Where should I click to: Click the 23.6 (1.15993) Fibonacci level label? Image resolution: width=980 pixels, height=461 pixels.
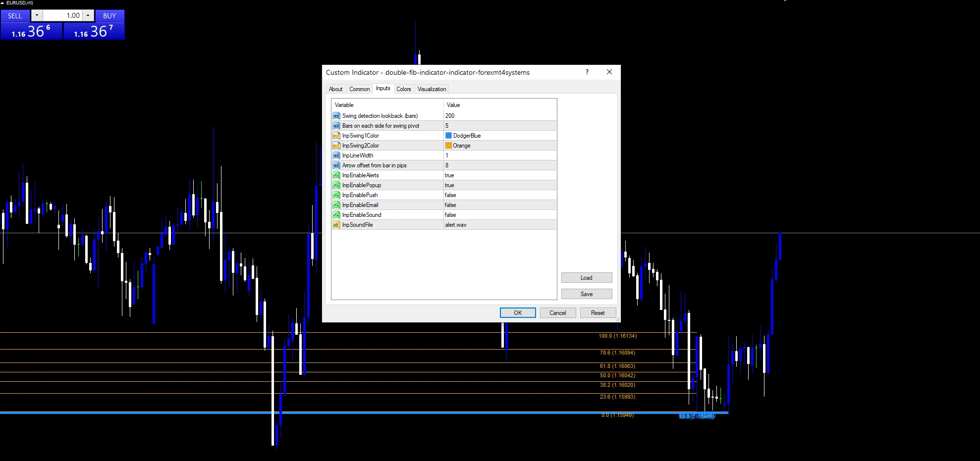pos(617,397)
